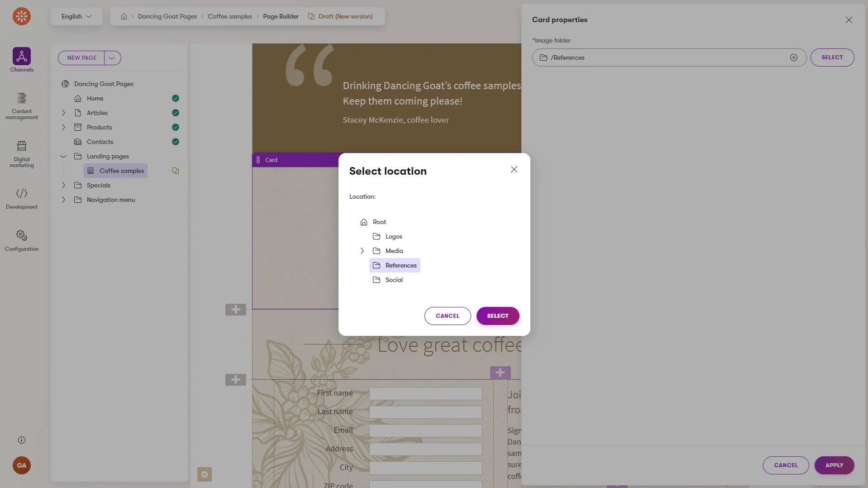Click SELECT in Select location dialog

pyautogui.click(x=498, y=316)
